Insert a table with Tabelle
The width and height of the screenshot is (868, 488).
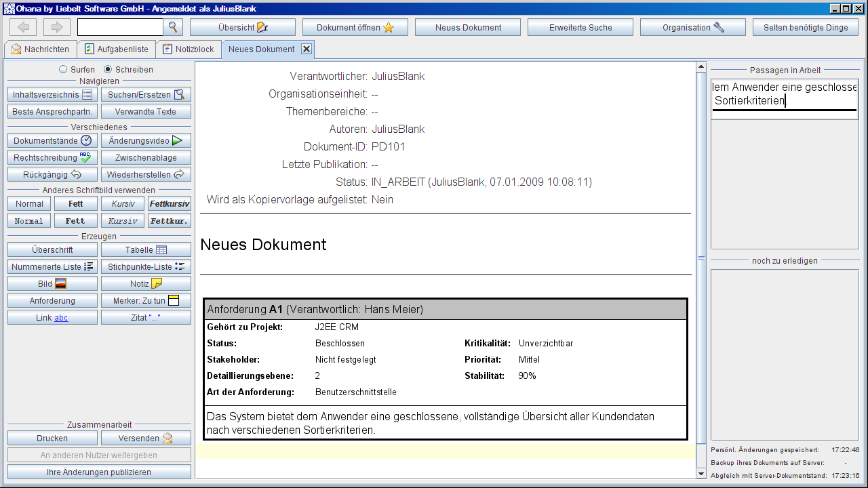pyautogui.click(x=146, y=250)
